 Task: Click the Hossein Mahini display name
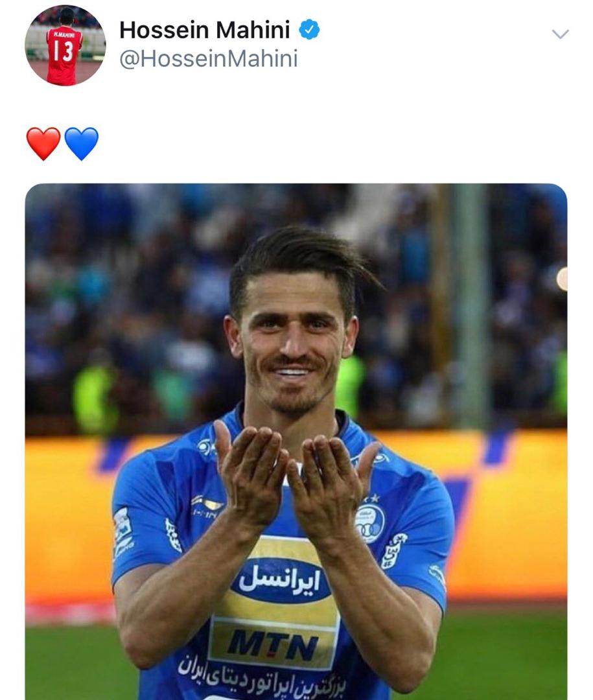205,30
